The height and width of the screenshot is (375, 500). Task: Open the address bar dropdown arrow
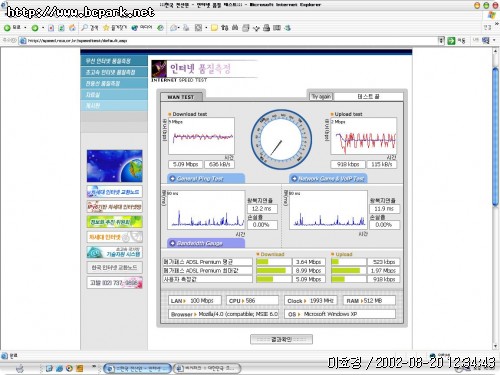tap(441, 41)
